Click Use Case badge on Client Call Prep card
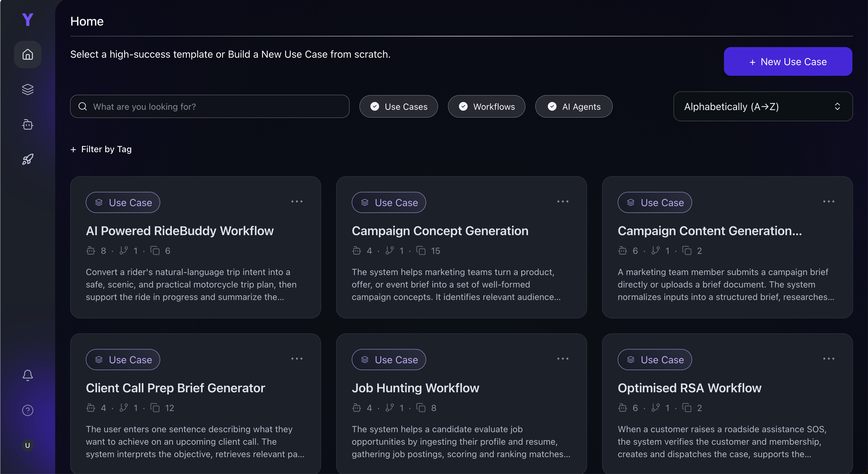This screenshot has width=868, height=474. (123, 359)
